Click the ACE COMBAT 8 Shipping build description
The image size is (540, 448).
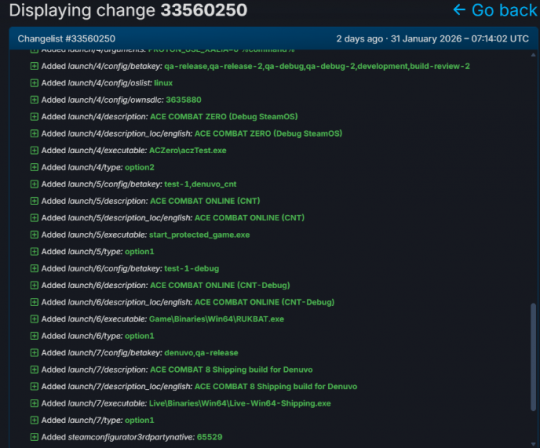click(x=231, y=369)
